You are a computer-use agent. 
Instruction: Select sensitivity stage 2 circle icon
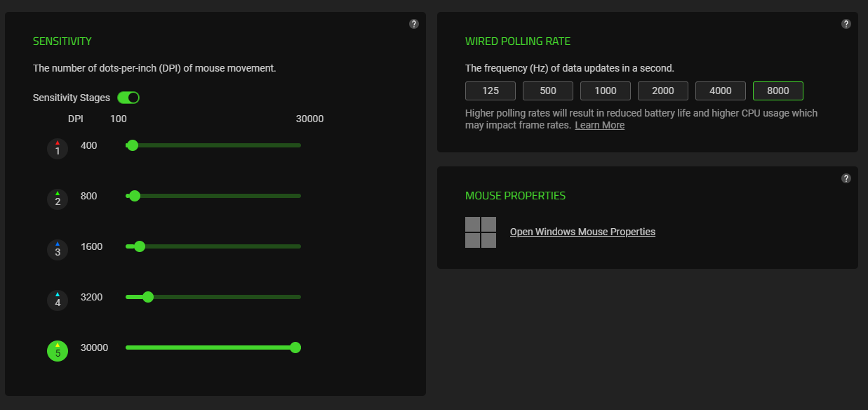pyautogui.click(x=58, y=199)
